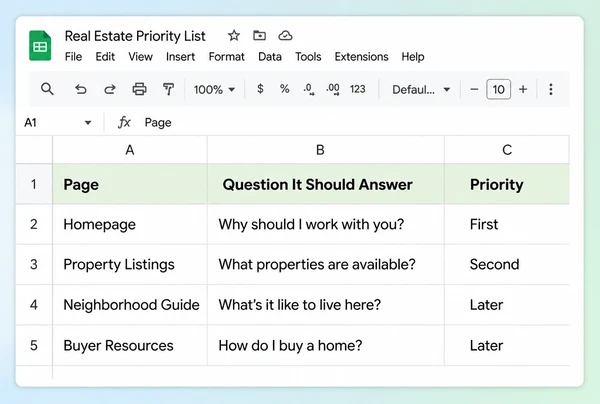Open the Tools menu
This screenshot has width=600, height=404.
308,57
